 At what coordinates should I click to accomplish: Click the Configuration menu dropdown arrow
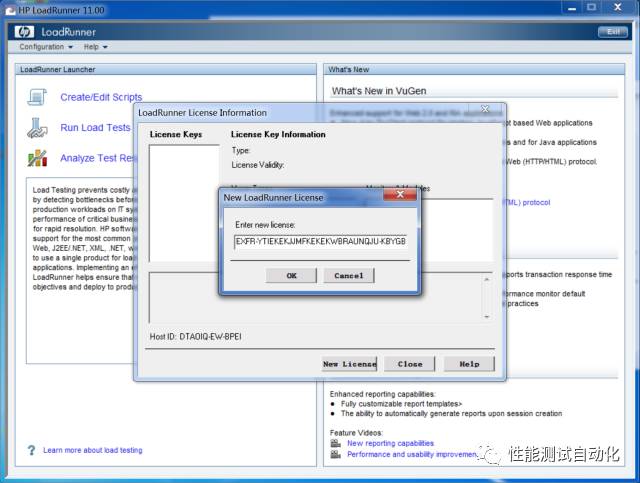pyautogui.click(x=70, y=47)
